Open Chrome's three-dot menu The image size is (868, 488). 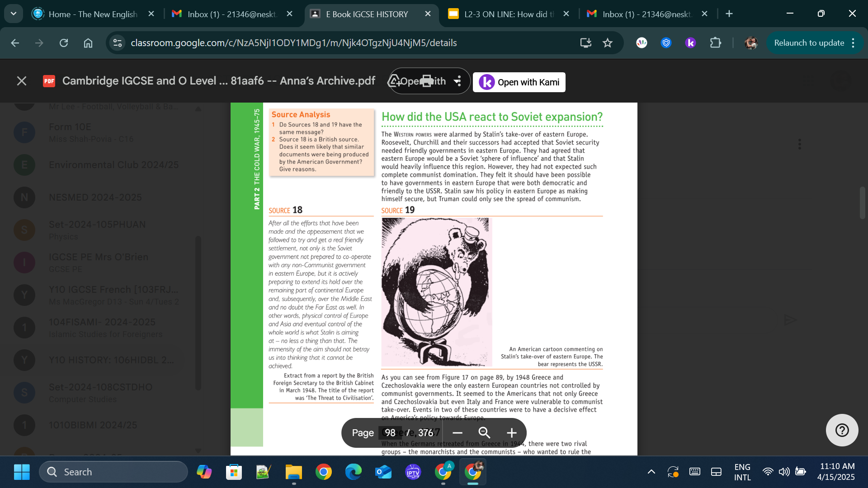point(854,43)
